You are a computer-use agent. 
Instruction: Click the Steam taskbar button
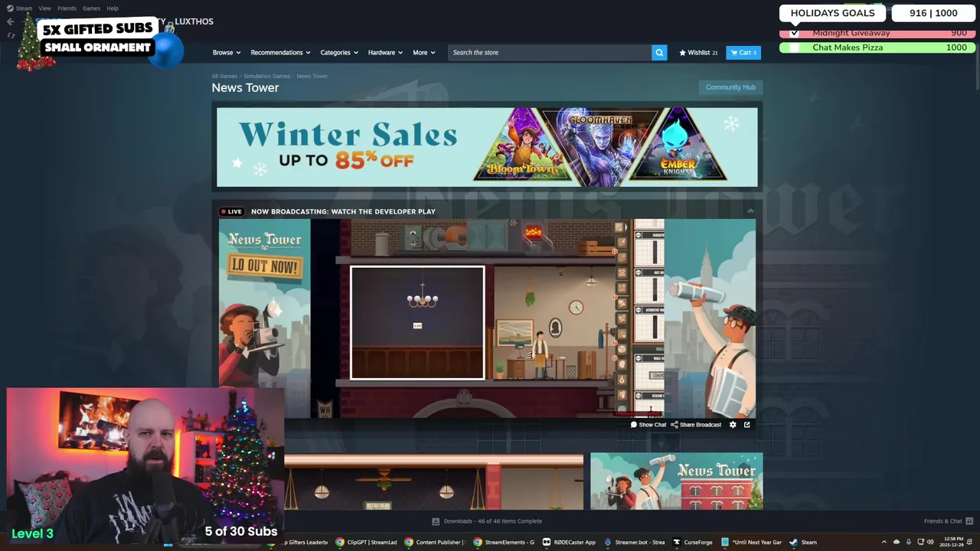[803, 543]
